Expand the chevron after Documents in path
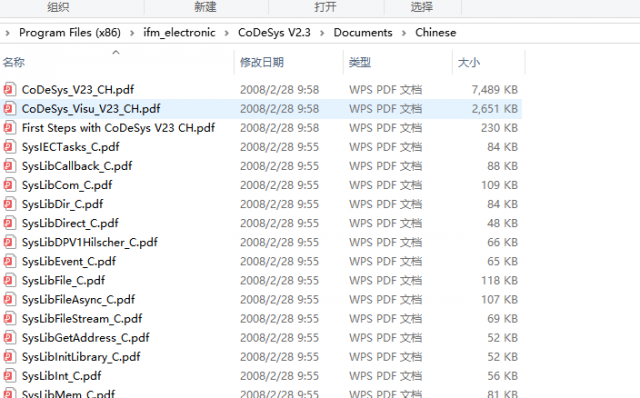 [x=404, y=33]
